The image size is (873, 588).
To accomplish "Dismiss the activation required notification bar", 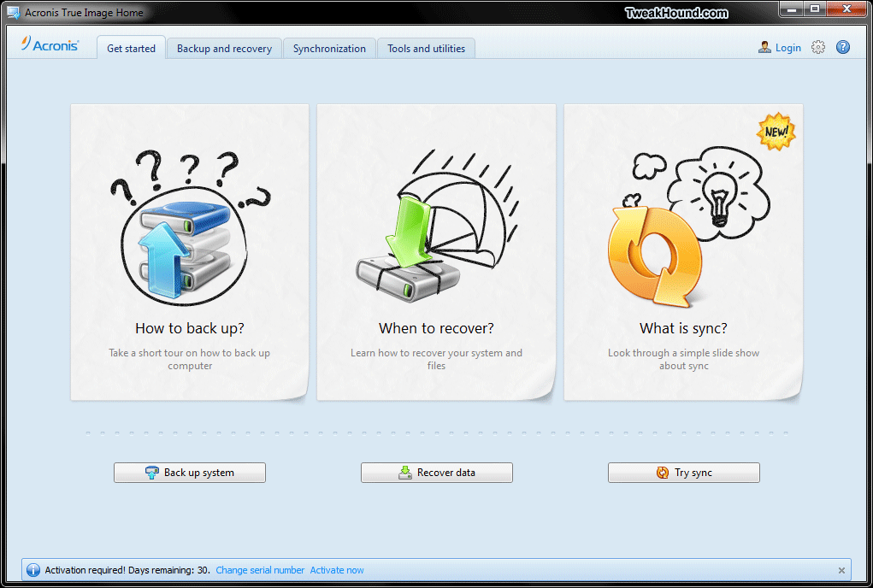I will tap(841, 570).
